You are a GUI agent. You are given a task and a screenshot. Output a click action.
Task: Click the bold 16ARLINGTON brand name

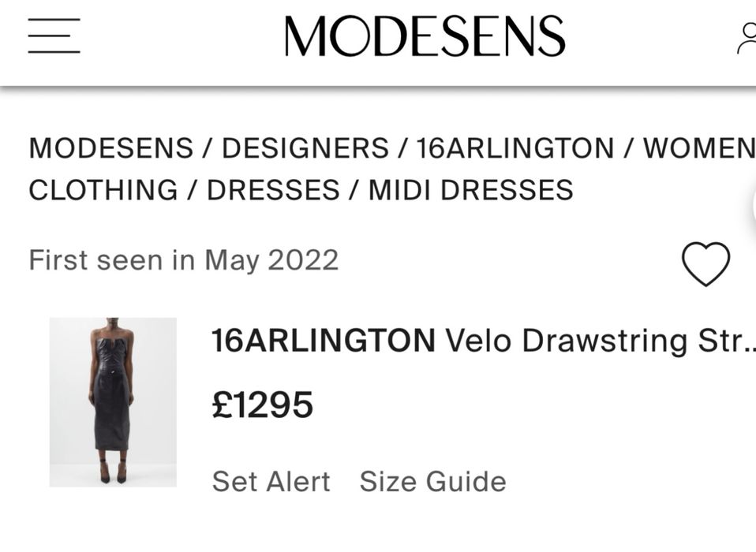(323, 341)
